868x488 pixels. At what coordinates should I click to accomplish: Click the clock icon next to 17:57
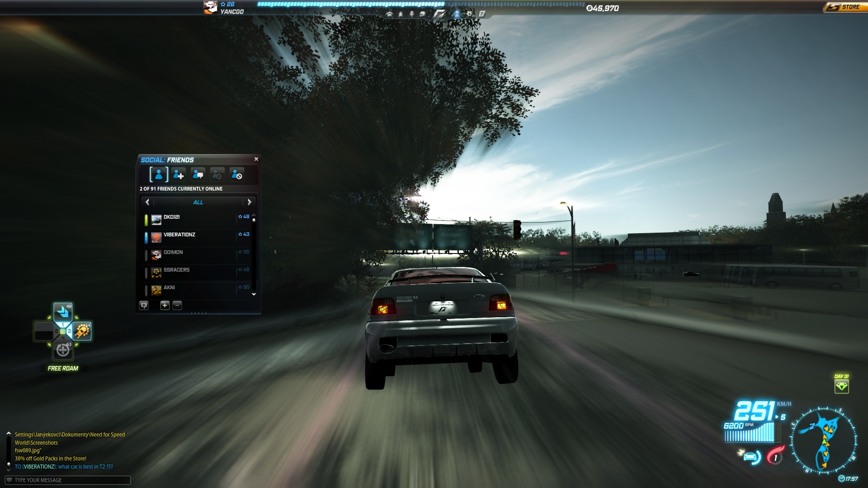[x=841, y=479]
